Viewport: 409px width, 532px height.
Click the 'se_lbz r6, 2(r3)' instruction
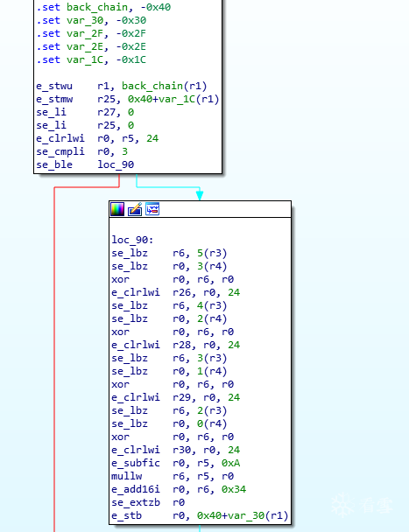(169, 410)
